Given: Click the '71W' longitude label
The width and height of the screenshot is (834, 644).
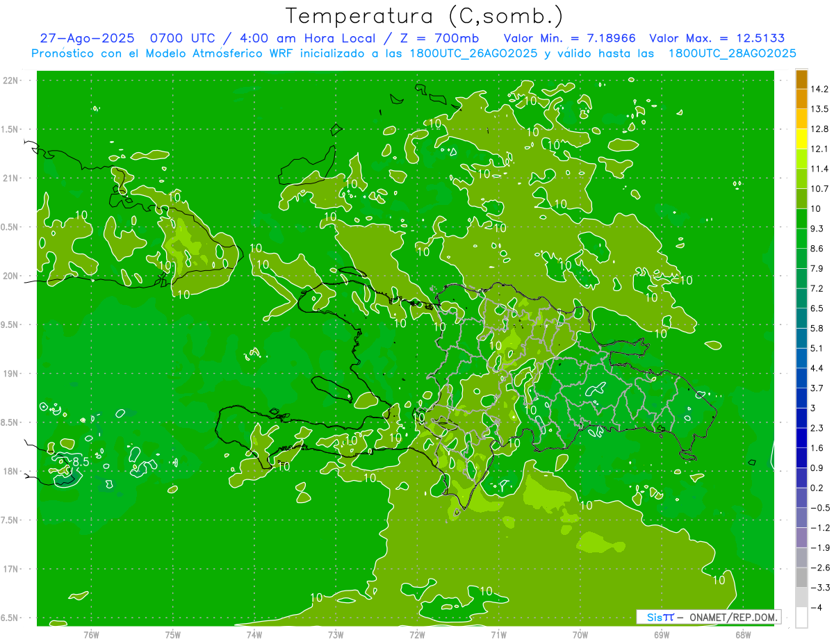Looking at the screenshot, I should pos(498,635).
